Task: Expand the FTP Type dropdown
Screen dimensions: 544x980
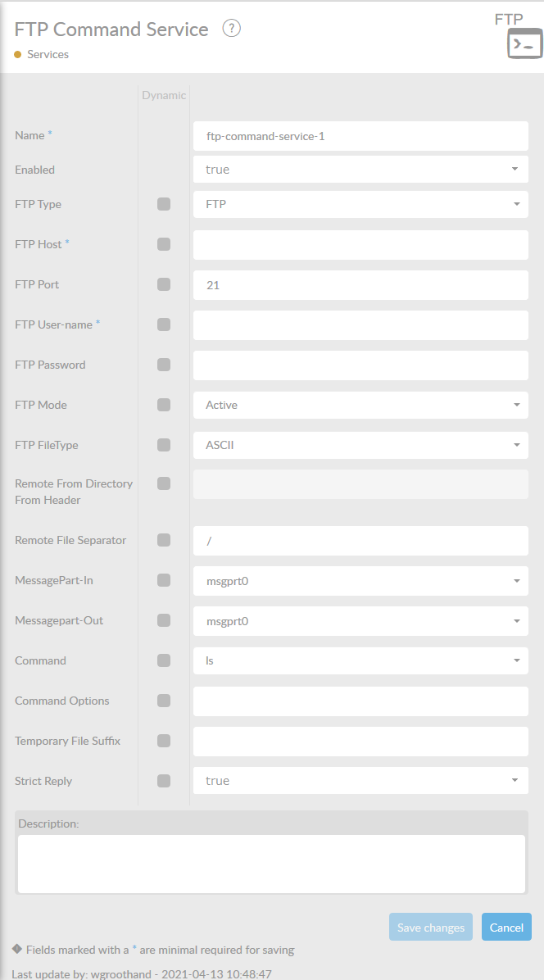Action: click(x=360, y=204)
